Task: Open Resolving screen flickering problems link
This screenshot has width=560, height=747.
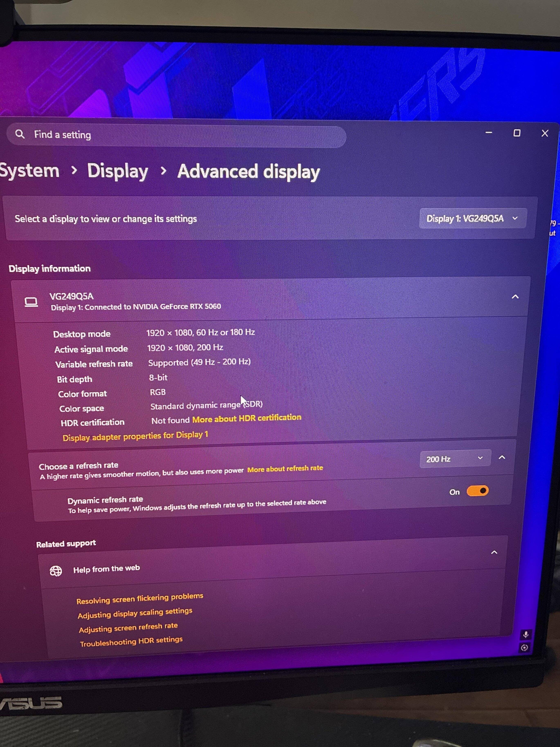Action: [140, 598]
